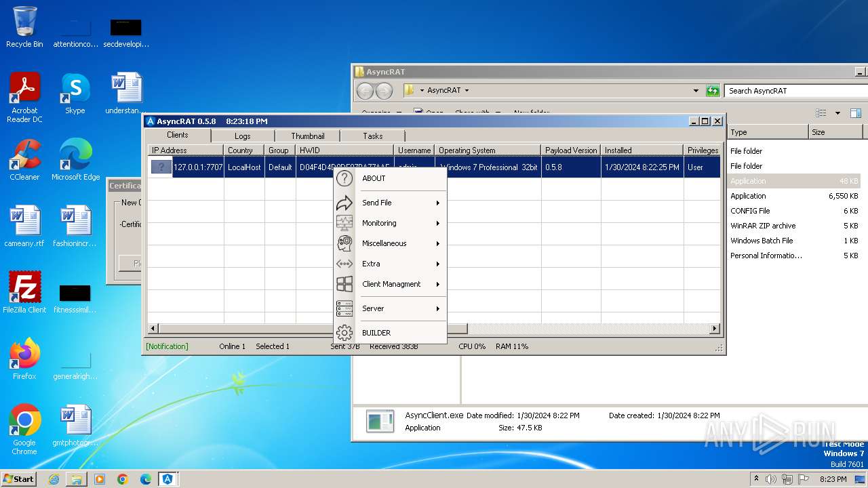868x488 pixels.
Task: Select the Clients tab
Action: pos(178,135)
